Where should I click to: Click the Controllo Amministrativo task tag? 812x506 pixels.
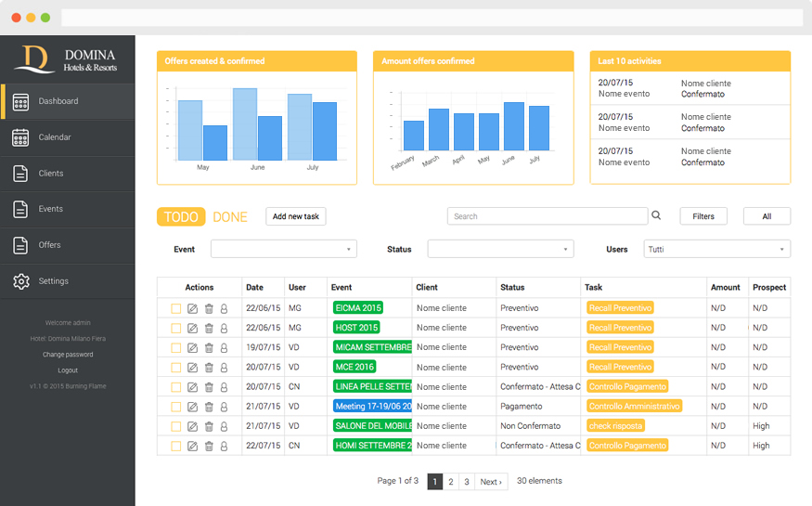[x=635, y=407]
